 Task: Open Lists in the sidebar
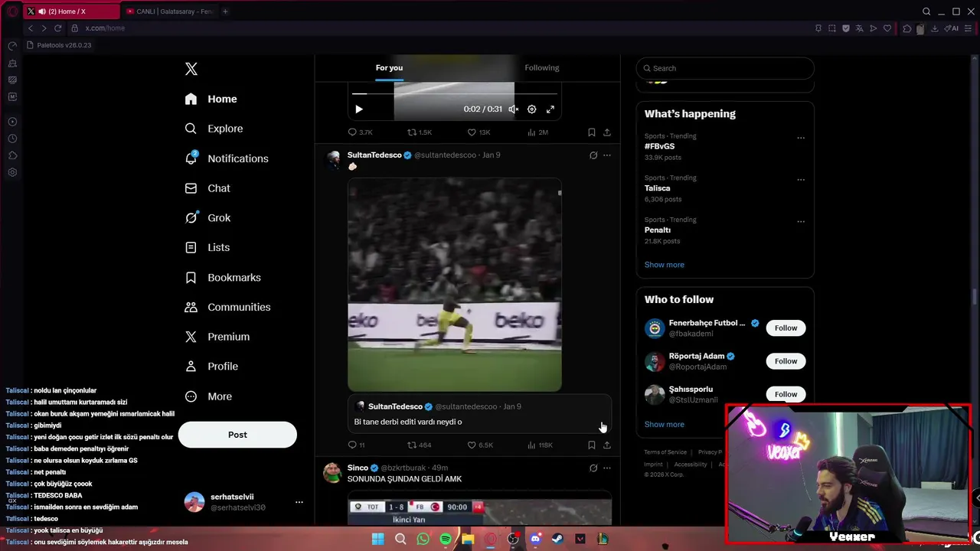click(207, 247)
